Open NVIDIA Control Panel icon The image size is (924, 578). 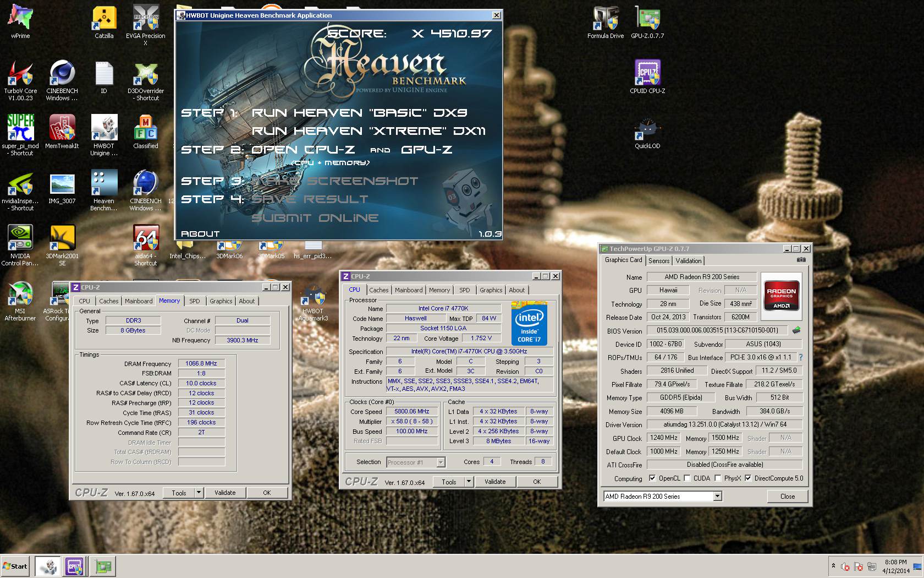[x=20, y=245]
